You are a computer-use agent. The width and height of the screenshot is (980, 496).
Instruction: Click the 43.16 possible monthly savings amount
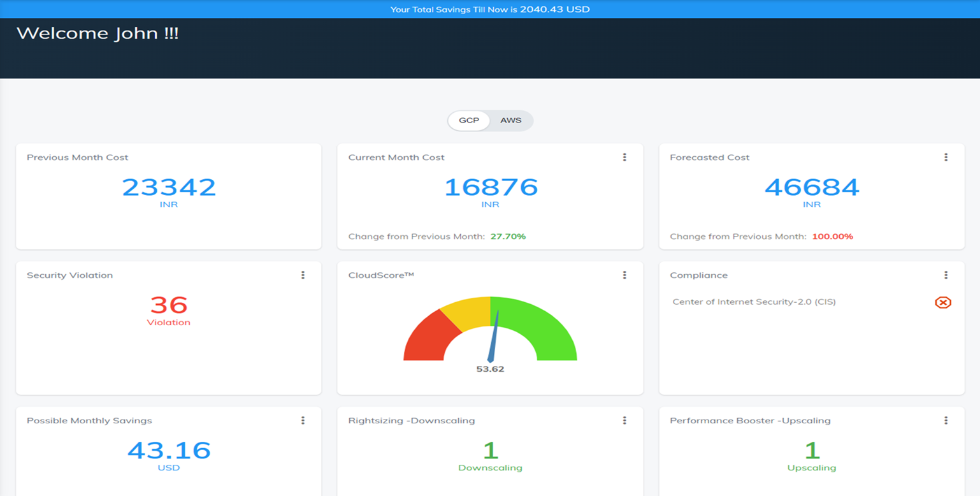point(169,451)
